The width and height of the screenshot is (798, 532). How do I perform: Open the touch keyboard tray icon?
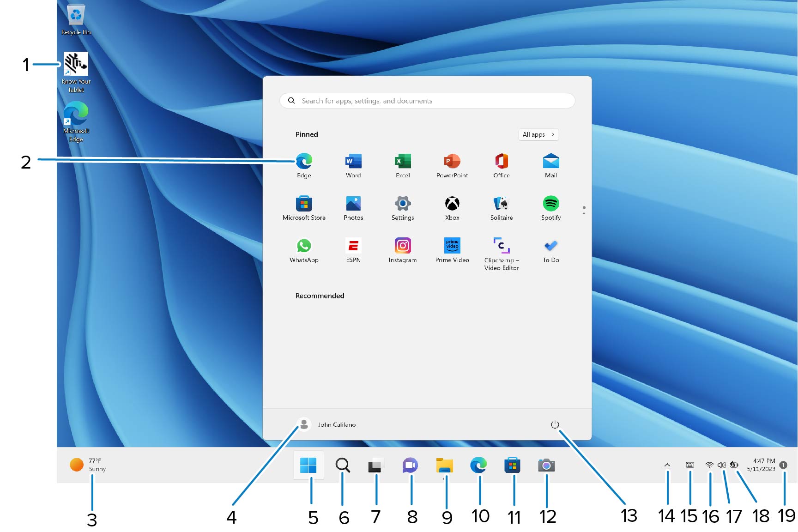pos(690,465)
